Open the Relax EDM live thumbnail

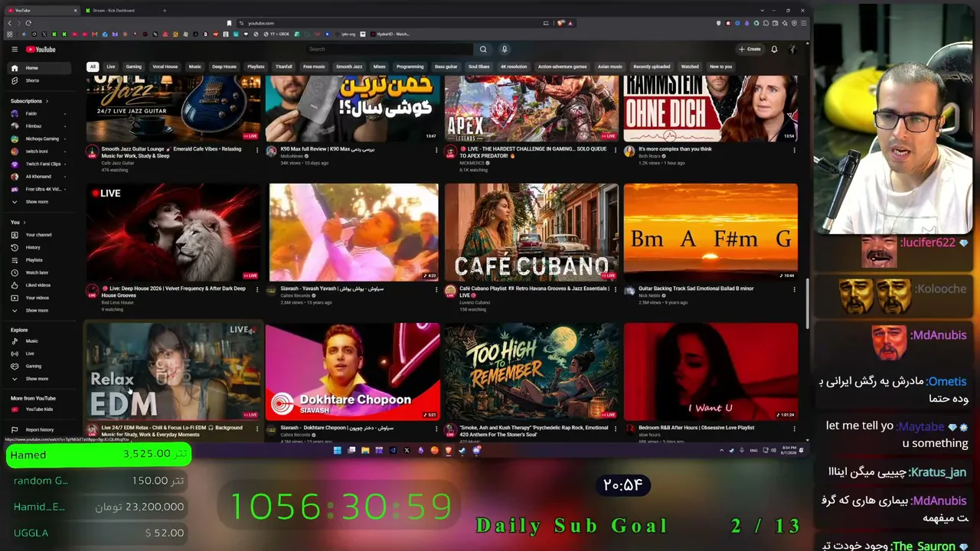[x=174, y=371]
